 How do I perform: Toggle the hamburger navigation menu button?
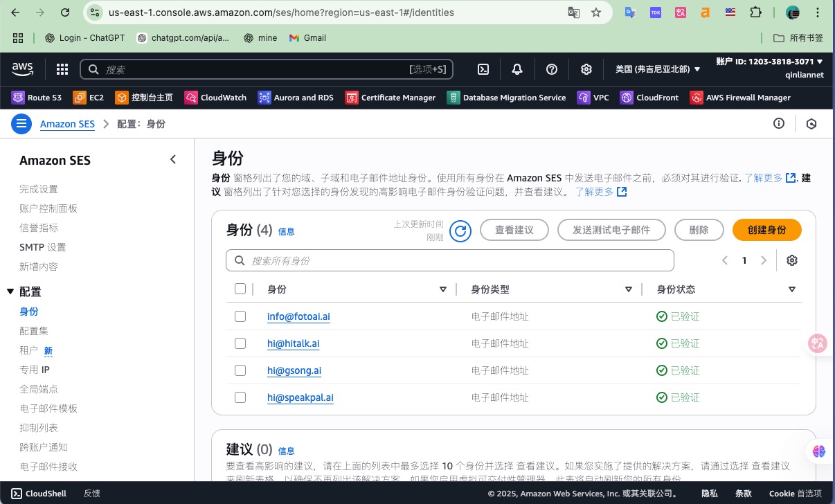pos(21,124)
